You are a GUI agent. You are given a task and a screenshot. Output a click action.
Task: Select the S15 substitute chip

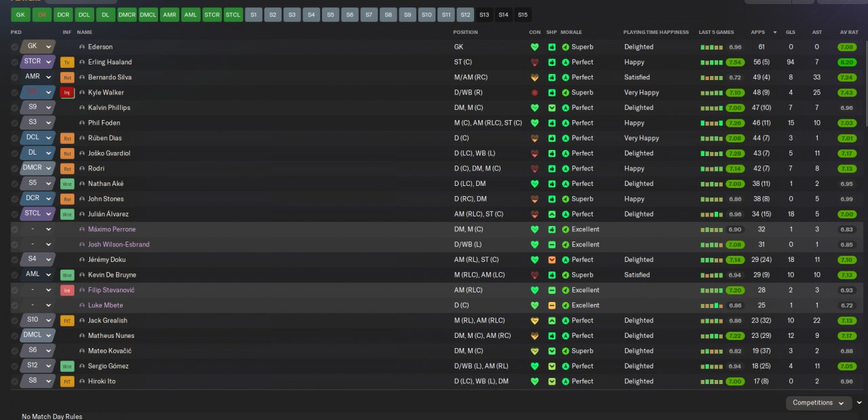tap(522, 14)
